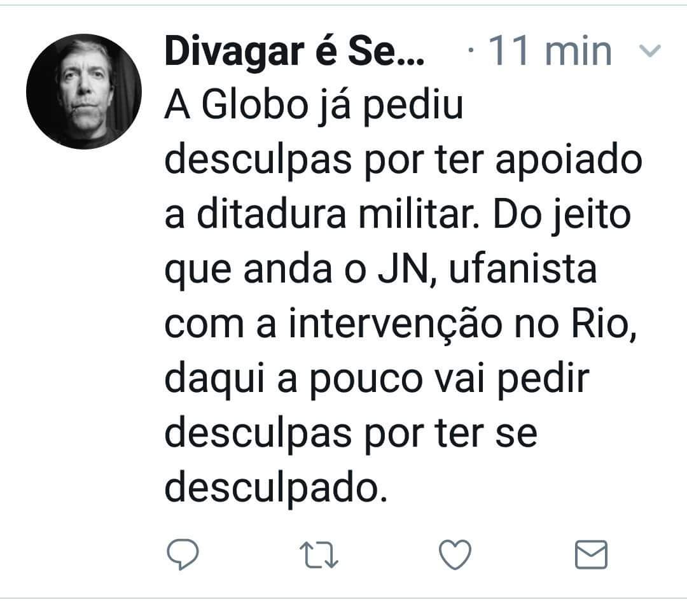Open the tweet options chevron menu
This screenshot has width=687, height=616.
pos(650,50)
